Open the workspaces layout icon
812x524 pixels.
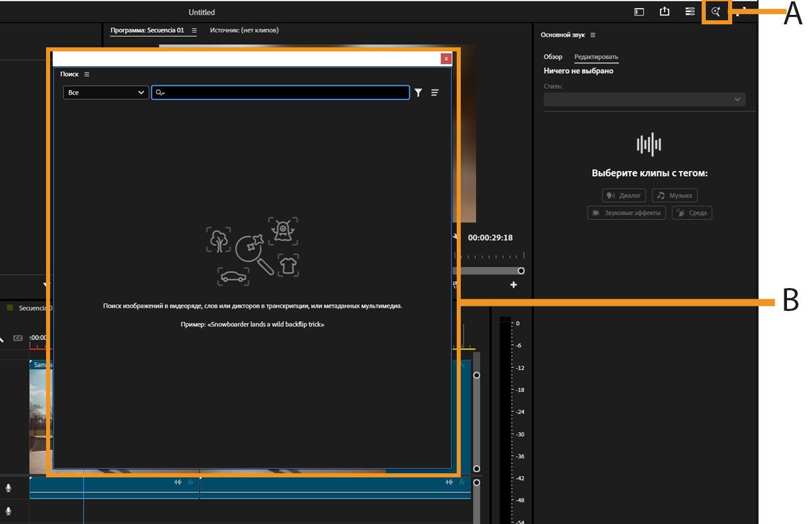(690, 11)
